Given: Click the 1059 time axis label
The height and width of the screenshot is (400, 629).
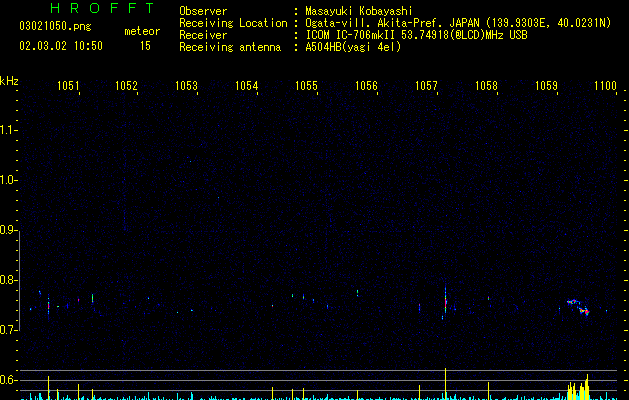Looking at the screenshot, I should [546, 86].
